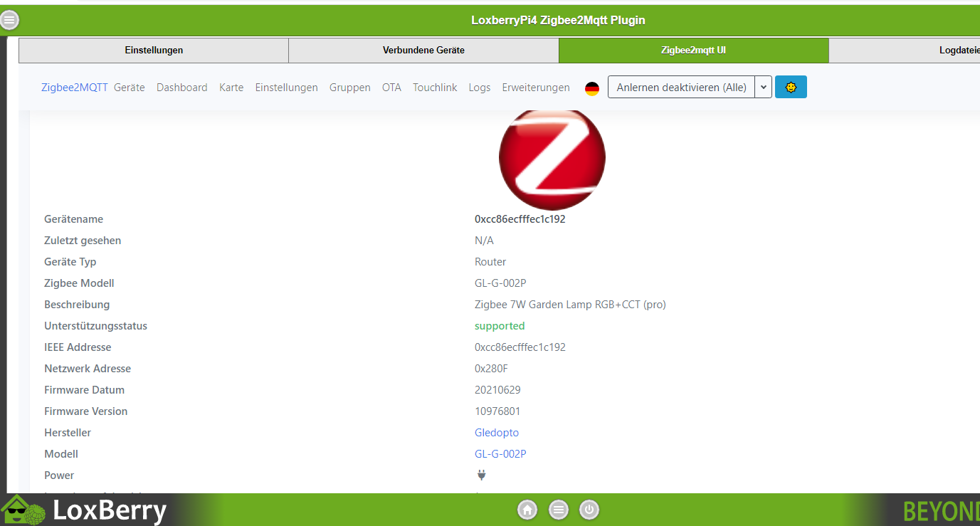Open the Gruppen navigation item
Screen dimensions: 980x526
pos(350,88)
